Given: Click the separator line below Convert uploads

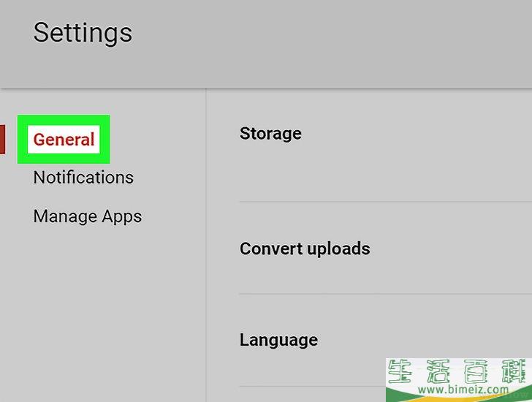Looking at the screenshot, I should click(x=385, y=294).
